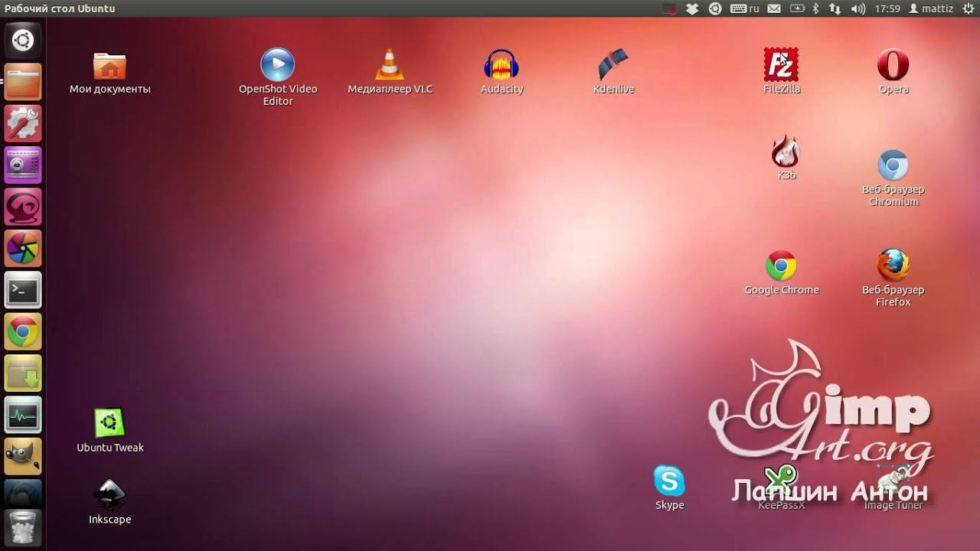
Task: Select the Audacity desktop icon
Action: click(501, 72)
